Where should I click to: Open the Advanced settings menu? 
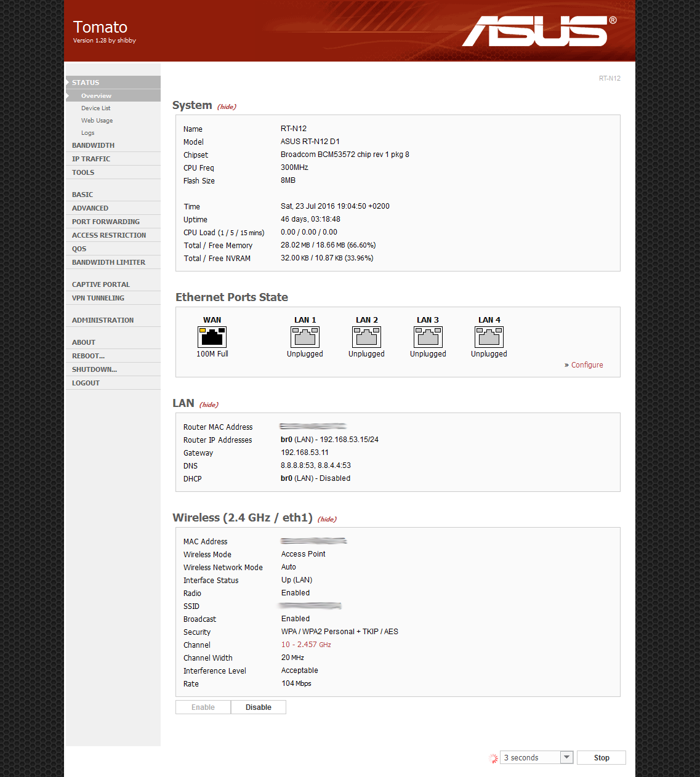pyautogui.click(x=113, y=208)
